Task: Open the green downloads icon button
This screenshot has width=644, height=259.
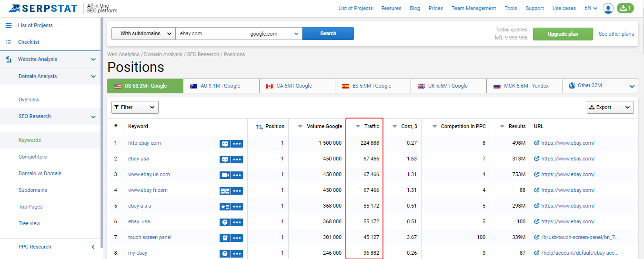Action: point(625,8)
